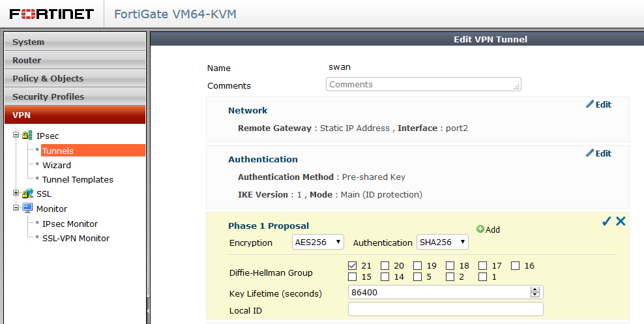Click the green Add proposal plus icon
The width and height of the screenshot is (644, 324).
(480, 229)
